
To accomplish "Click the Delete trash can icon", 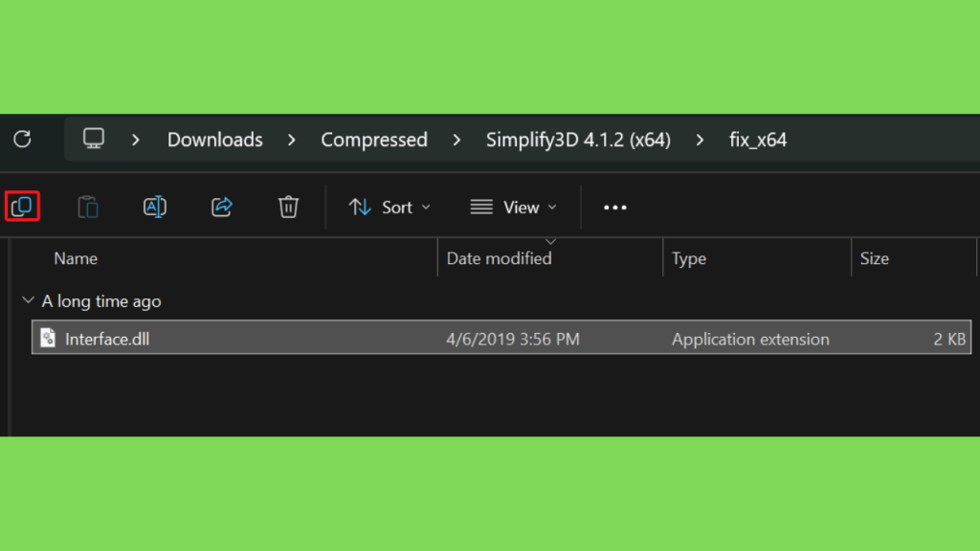I will point(288,207).
